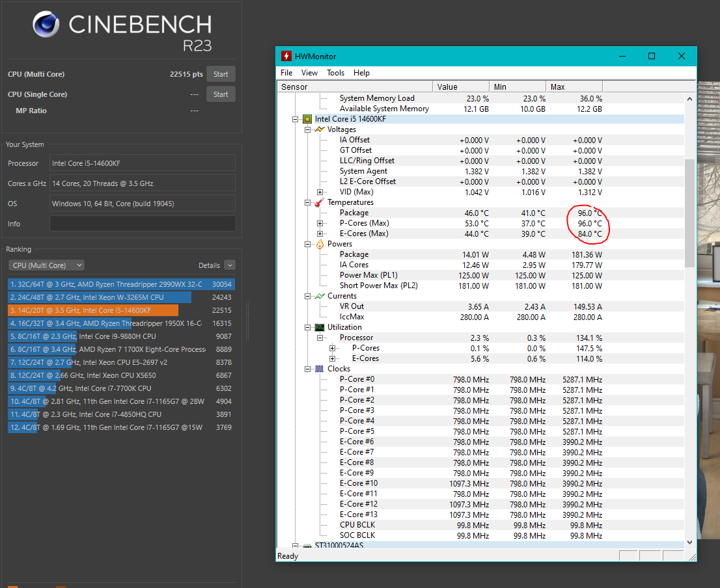
Task: Click the Info input field in Cinebench
Action: pos(143,224)
